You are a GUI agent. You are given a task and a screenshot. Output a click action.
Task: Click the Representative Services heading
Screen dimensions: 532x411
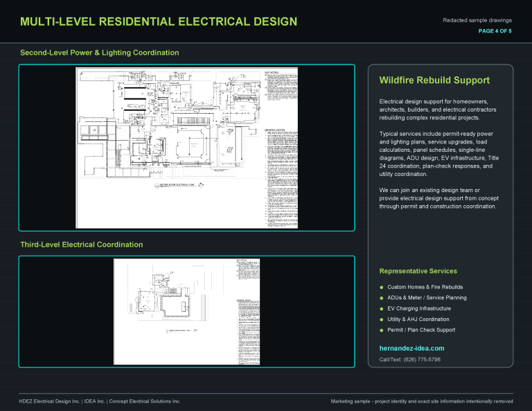[x=418, y=271]
